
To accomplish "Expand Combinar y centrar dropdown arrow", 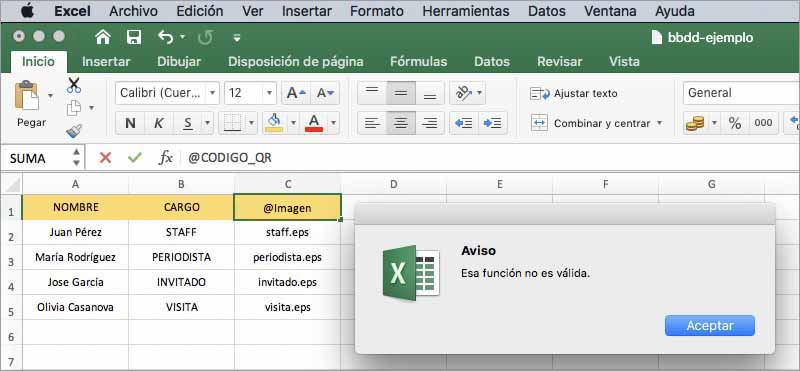I will pyautogui.click(x=659, y=123).
